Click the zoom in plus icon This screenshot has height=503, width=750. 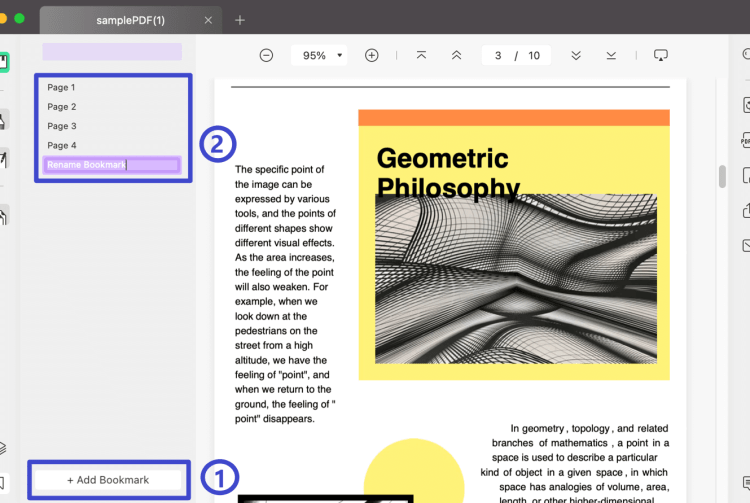click(x=372, y=55)
